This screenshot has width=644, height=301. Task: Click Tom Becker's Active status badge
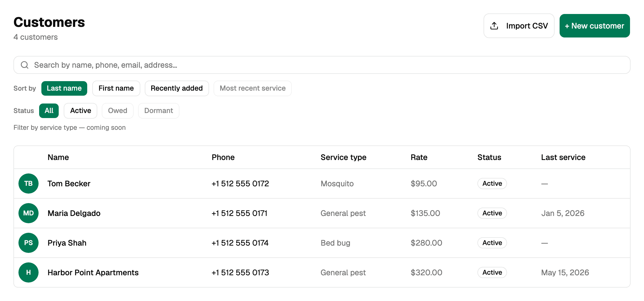(x=492, y=184)
